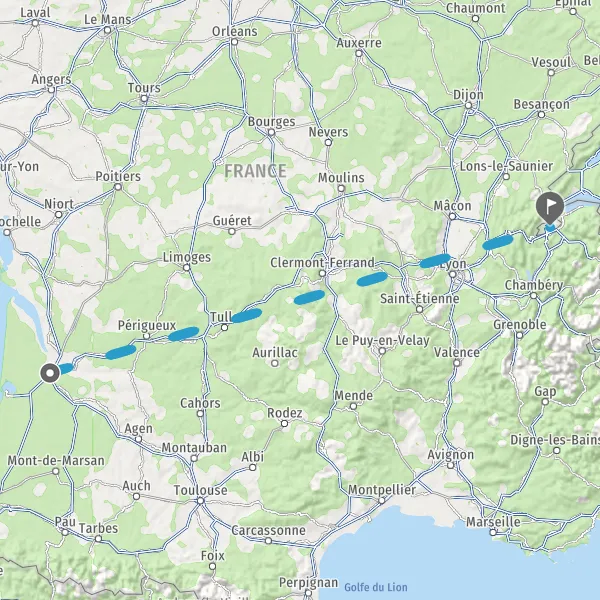Click the FRANCE country label
This screenshot has height=600, width=600.
pyautogui.click(x=255, y=171)
